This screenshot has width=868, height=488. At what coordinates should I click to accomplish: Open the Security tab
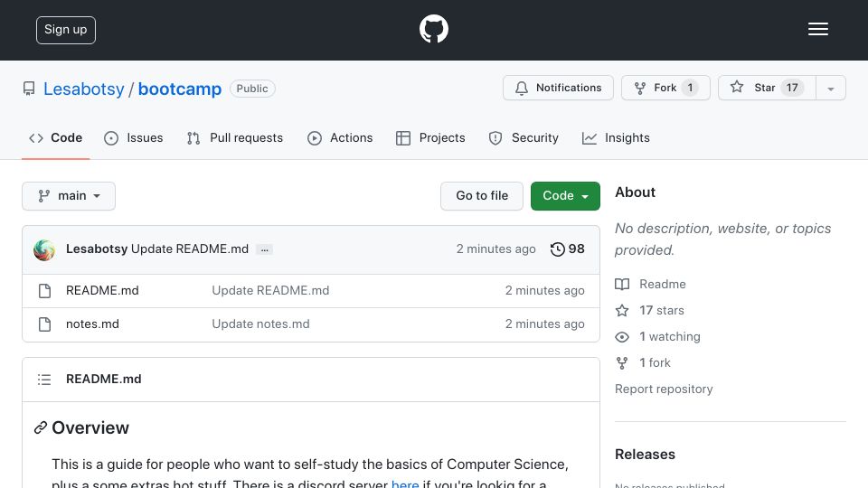point(524,137)
